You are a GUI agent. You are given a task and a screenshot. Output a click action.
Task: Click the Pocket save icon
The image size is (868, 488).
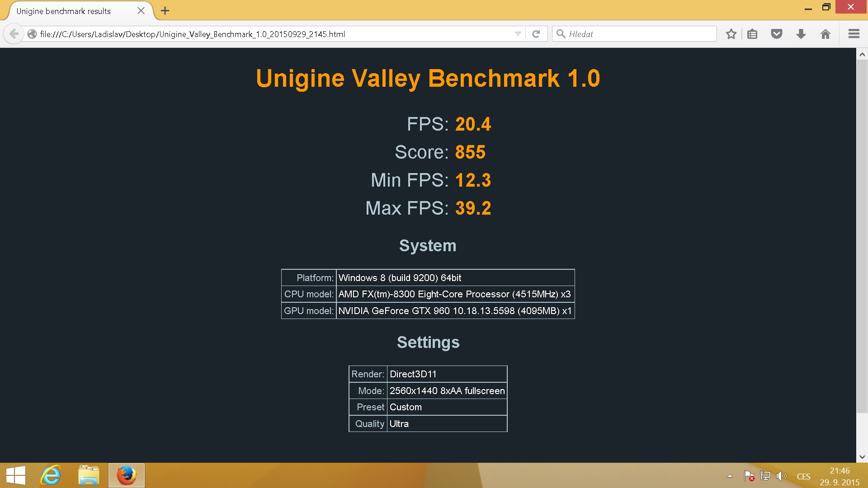pyautogui.click(x=777, y=34)
